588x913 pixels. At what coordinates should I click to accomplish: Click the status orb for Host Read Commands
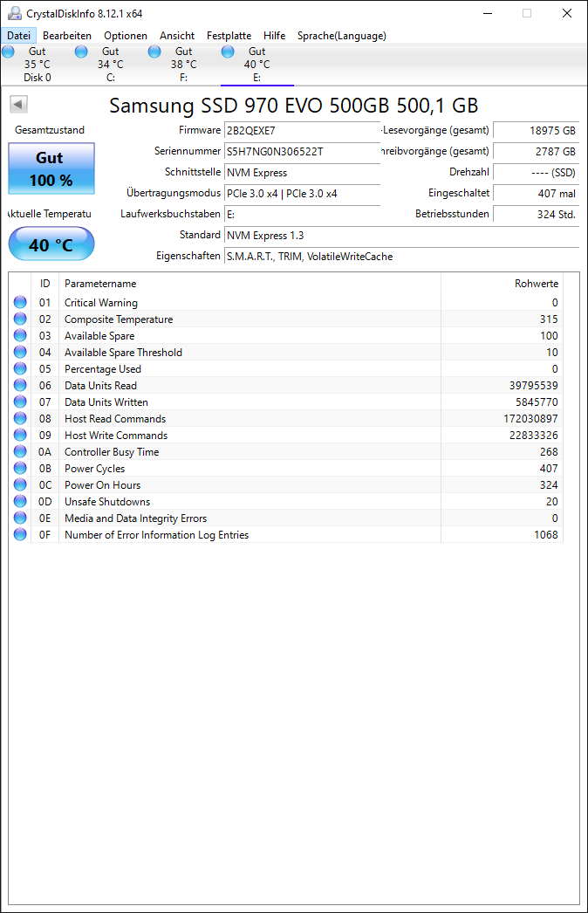tap(20, 418)
